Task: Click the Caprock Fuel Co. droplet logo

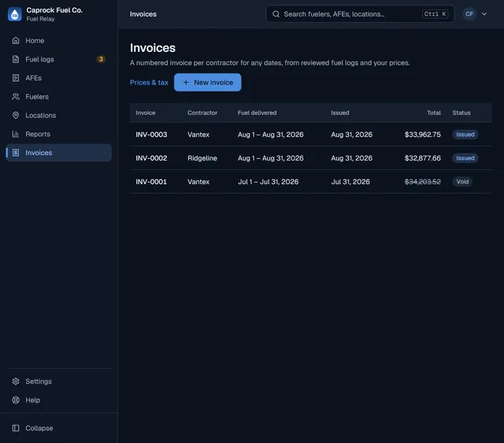Action: click(x=15, y=14)
